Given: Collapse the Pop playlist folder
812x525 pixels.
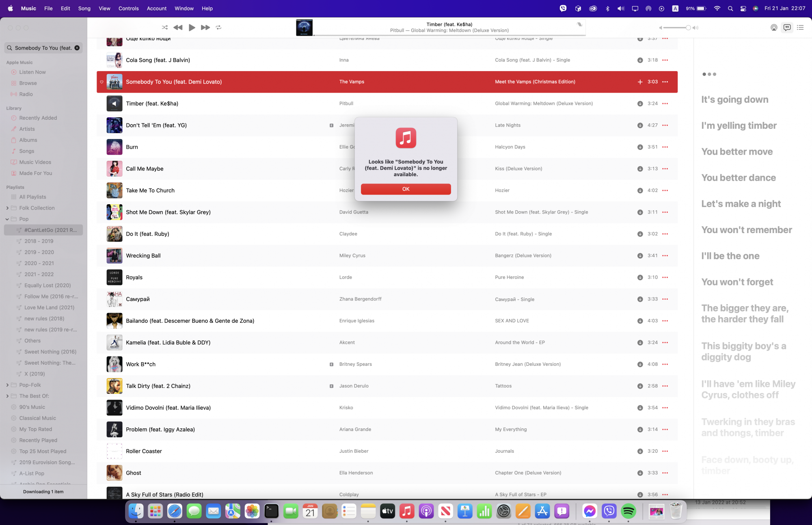Looking at the screenshot, I should (7, 219).
